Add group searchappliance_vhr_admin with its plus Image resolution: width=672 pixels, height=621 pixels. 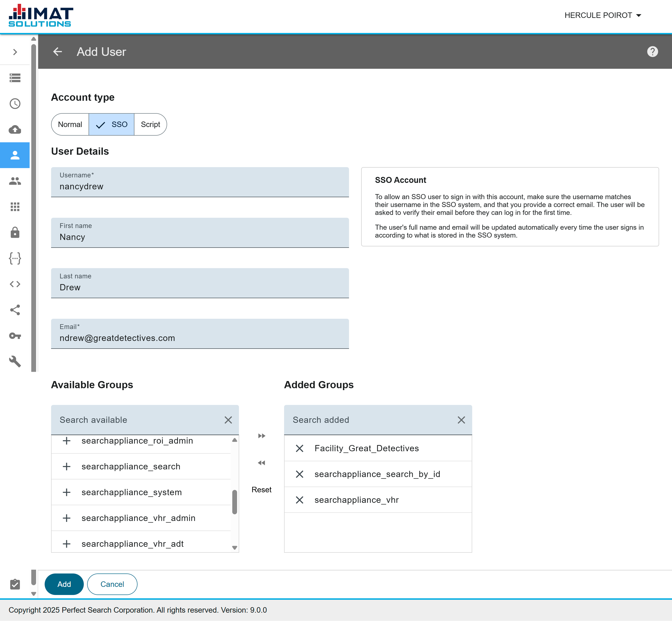tap(67, 518)
